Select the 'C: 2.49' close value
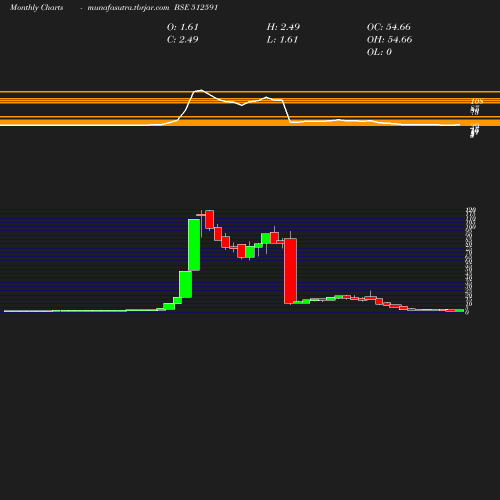 pos(183,40)
